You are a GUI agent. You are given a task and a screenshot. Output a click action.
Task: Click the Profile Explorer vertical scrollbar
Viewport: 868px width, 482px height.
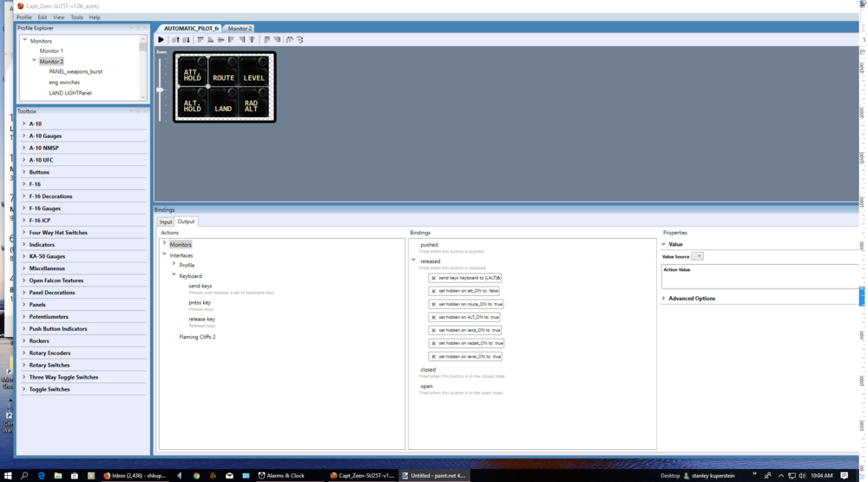(x=143, y=68)
